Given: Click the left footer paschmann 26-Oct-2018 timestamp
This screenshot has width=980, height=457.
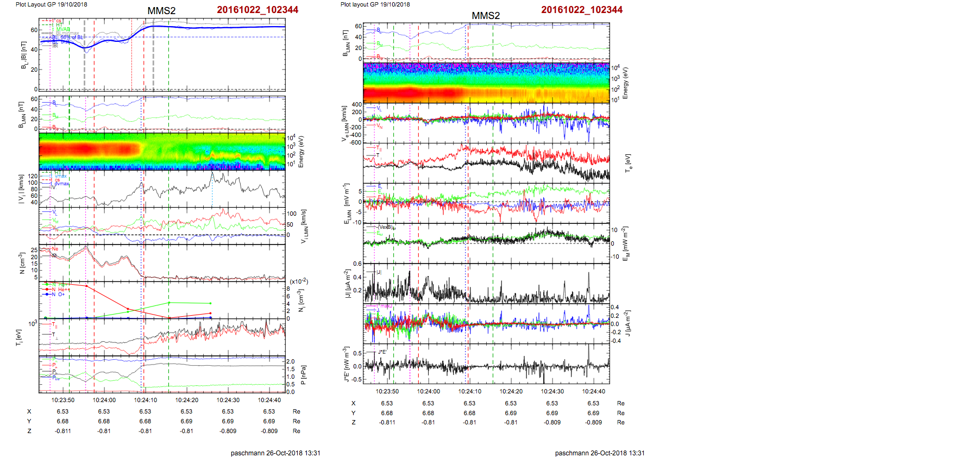Looking at the screenshot, I should coord(275,453).
